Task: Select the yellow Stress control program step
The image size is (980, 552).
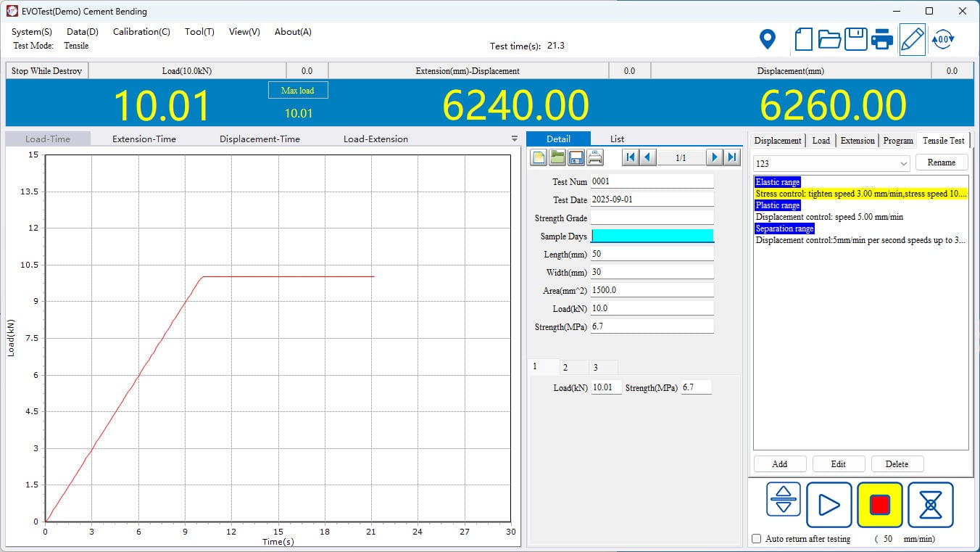Action: point(860,194)
